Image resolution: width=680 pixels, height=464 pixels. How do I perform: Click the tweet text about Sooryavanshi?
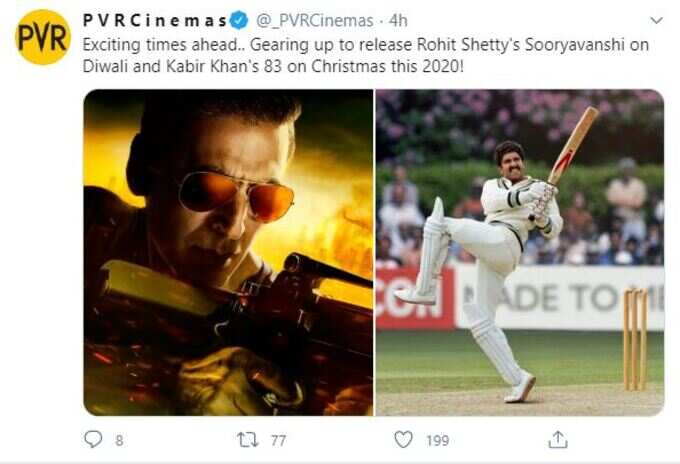366,56
